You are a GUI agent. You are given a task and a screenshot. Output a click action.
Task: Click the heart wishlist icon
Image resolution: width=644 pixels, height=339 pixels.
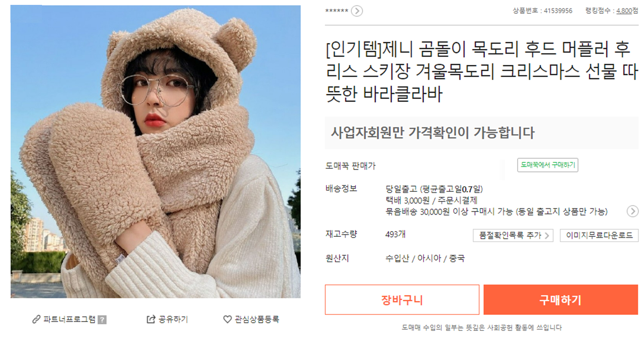[227, 319]
